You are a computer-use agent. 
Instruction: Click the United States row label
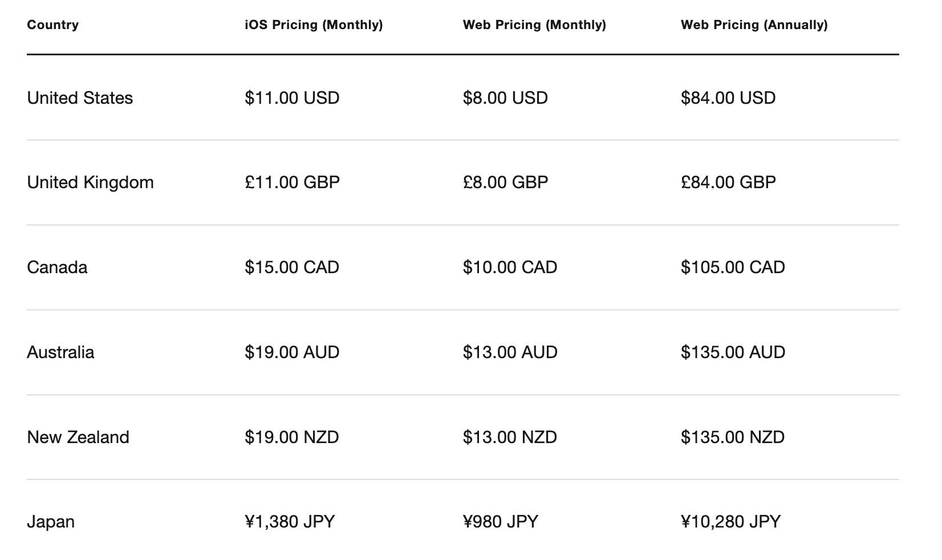[80, 98]
